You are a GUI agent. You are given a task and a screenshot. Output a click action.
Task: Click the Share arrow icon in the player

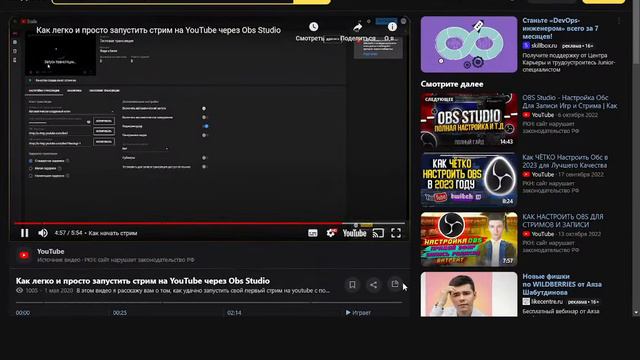358,27
